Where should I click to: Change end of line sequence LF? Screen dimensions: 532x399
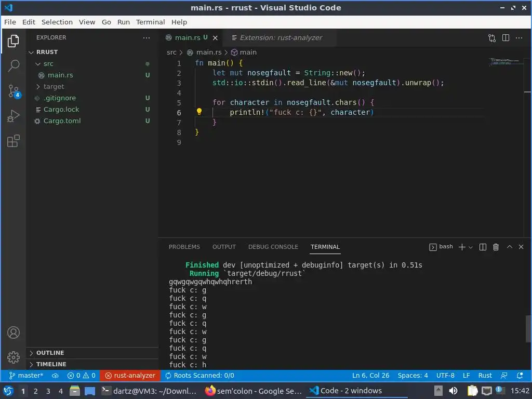pos(466,376)
